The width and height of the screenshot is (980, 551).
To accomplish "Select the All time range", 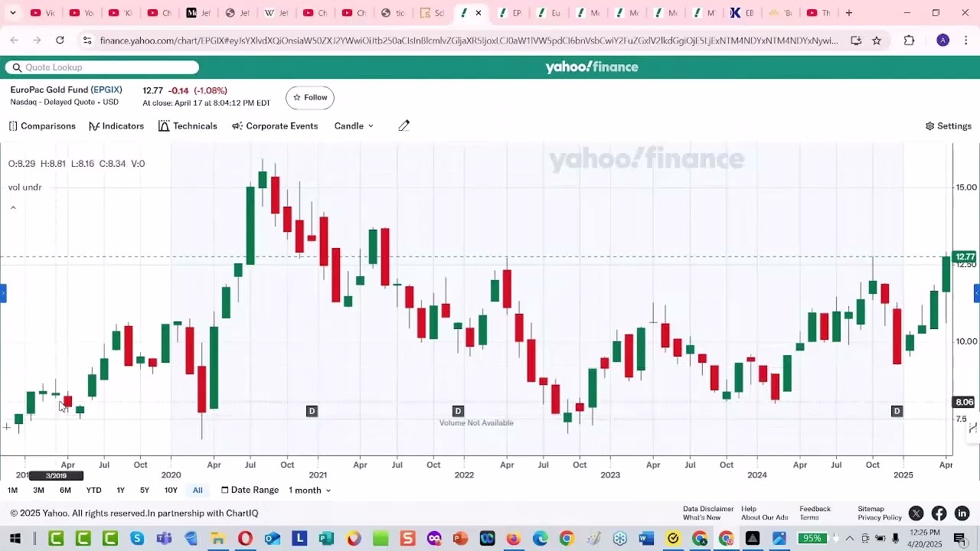I will (198, 491).
